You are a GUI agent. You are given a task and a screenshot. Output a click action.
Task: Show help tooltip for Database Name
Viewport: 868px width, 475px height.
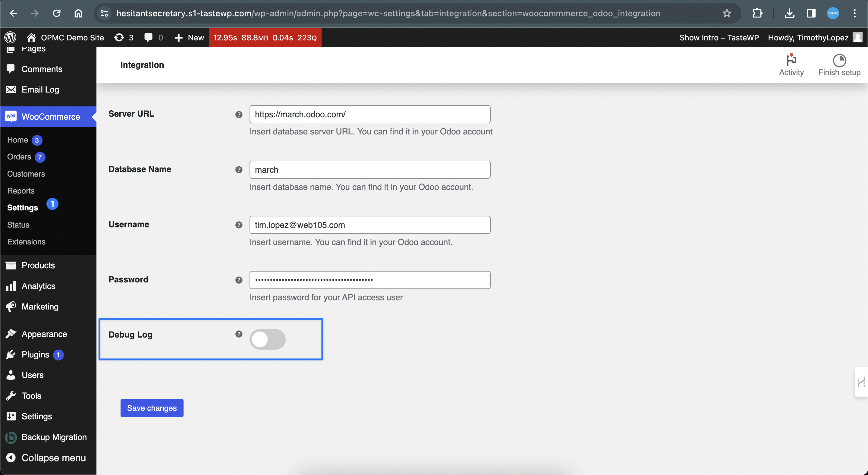click(239, 170)
